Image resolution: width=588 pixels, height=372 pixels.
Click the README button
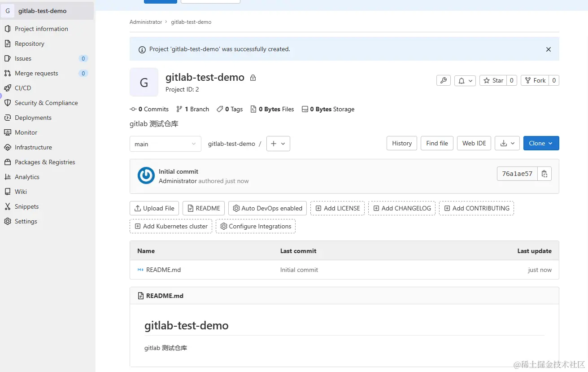(204, 208)
